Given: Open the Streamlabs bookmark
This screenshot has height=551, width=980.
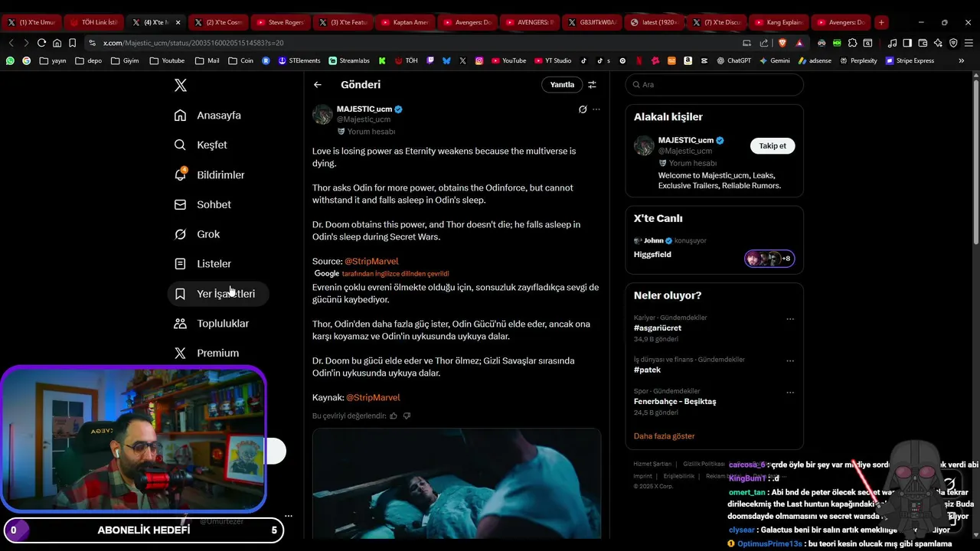Looking at the screenshot, I should [348, 60].
